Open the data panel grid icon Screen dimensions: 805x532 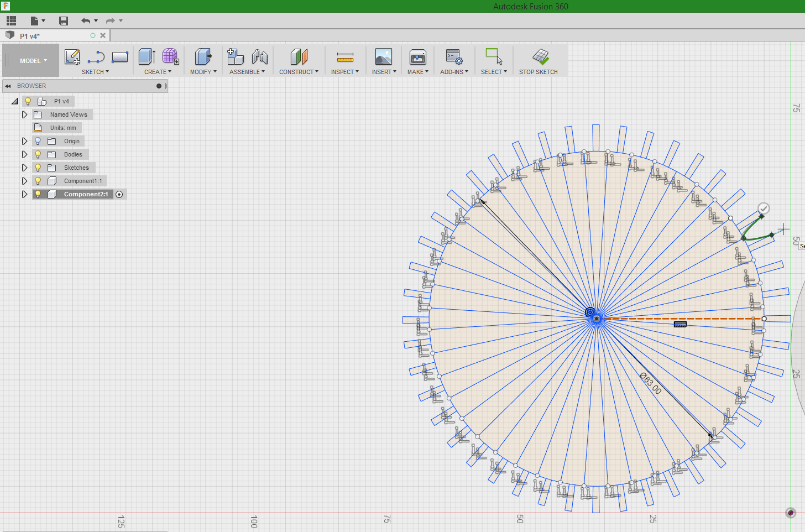coord(11,20)
